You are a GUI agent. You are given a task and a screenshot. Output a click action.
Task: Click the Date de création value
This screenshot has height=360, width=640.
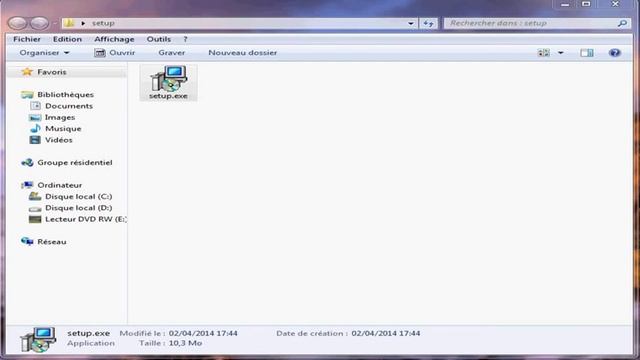pos(386,333)
